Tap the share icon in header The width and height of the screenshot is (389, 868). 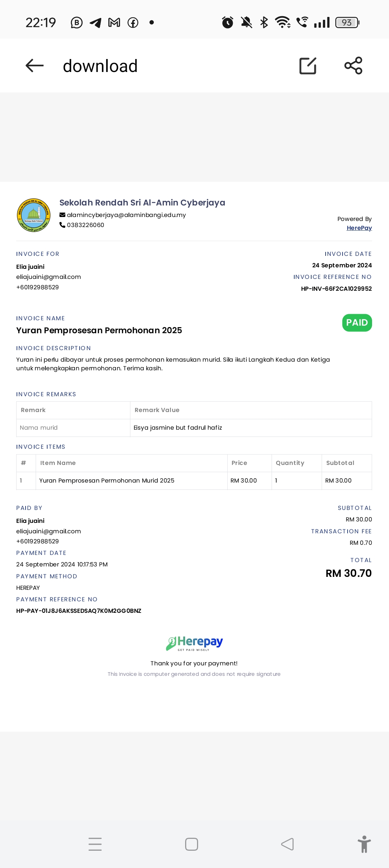point(353,65)
